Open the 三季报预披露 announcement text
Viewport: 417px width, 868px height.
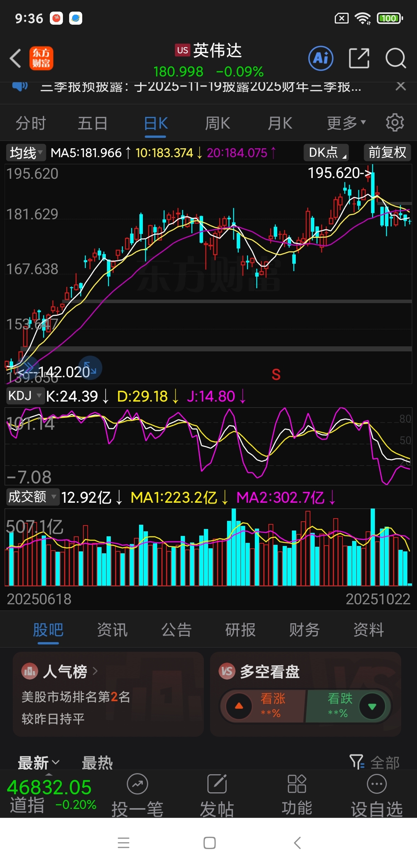(x=201, y=86)
